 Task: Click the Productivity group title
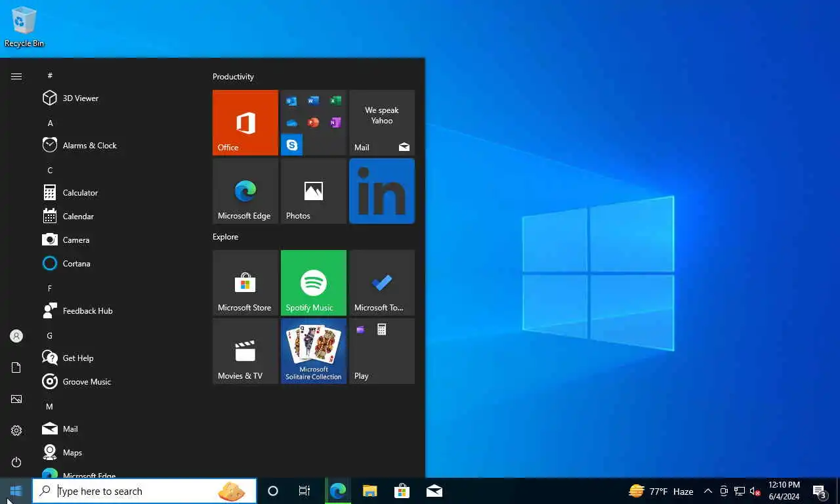[233, 77]
